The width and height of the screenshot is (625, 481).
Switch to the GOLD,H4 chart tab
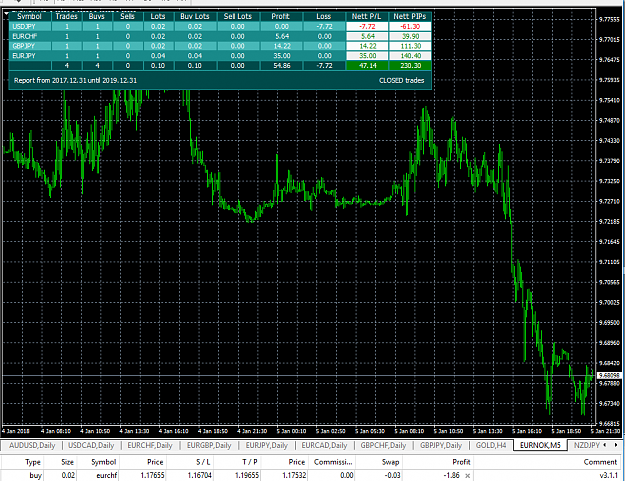click(x=491, y=445)
